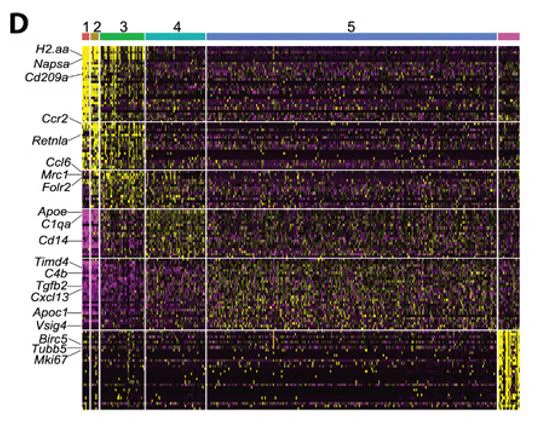541x432 pixels.
Task: Click cluster number 2 label
Action: click(97, 27)
